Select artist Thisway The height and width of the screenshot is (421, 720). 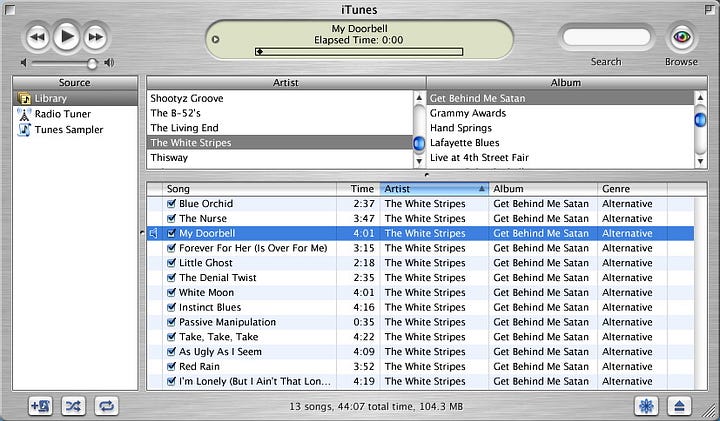pos(280,157)
